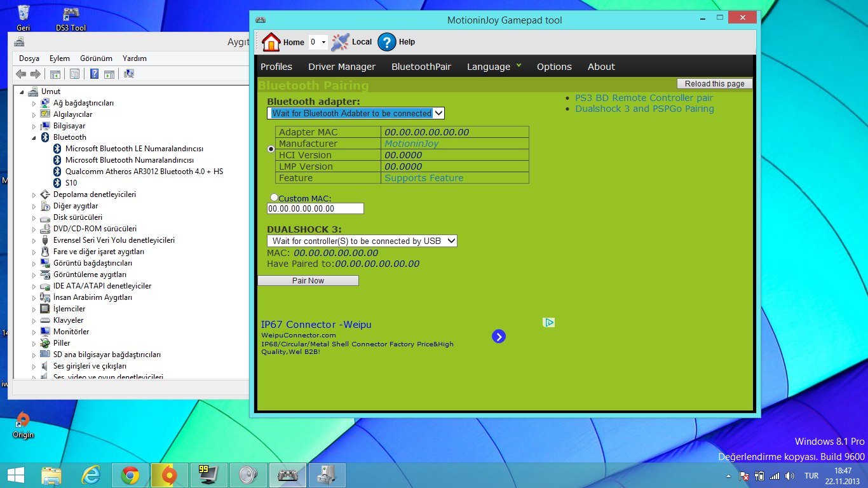This screenshot has height=488, width=868.
Task: Open the controller number dropdown next to Home
Action: 318,43
